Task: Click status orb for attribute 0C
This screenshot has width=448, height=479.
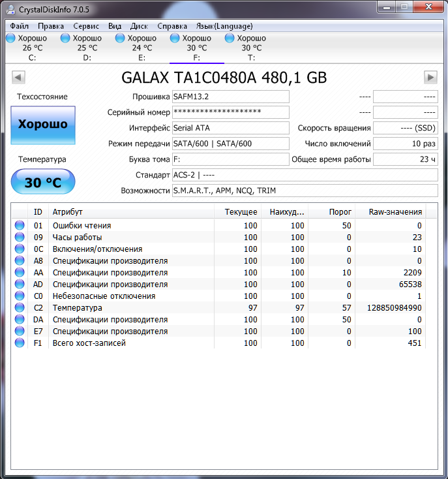Action: (20, 249)
